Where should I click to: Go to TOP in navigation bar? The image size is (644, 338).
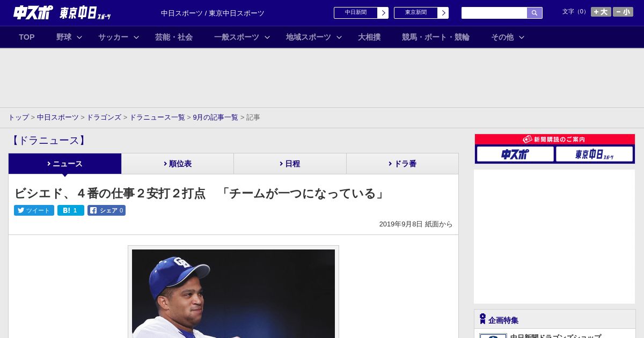27,37
